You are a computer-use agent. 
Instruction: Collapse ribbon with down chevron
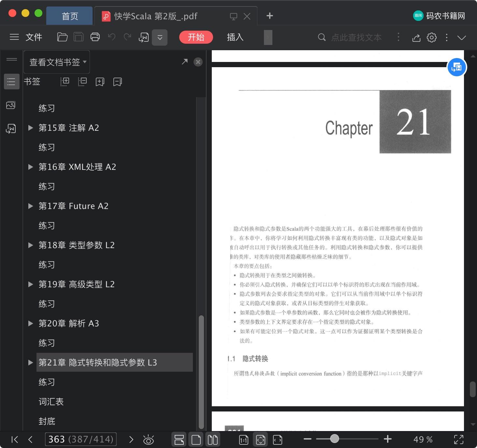click(462, 38)
